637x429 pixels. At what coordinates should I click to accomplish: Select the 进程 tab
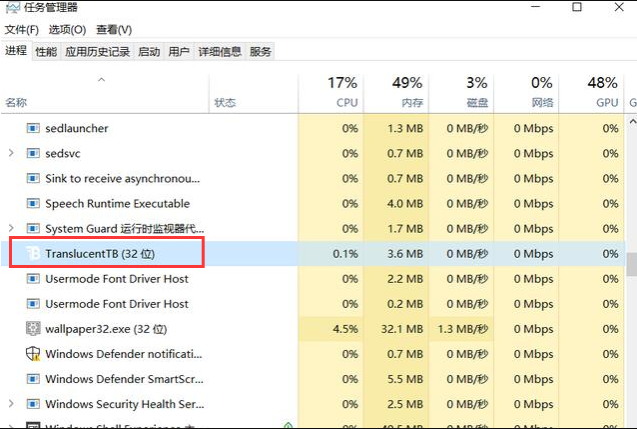(x=16, y=51)
